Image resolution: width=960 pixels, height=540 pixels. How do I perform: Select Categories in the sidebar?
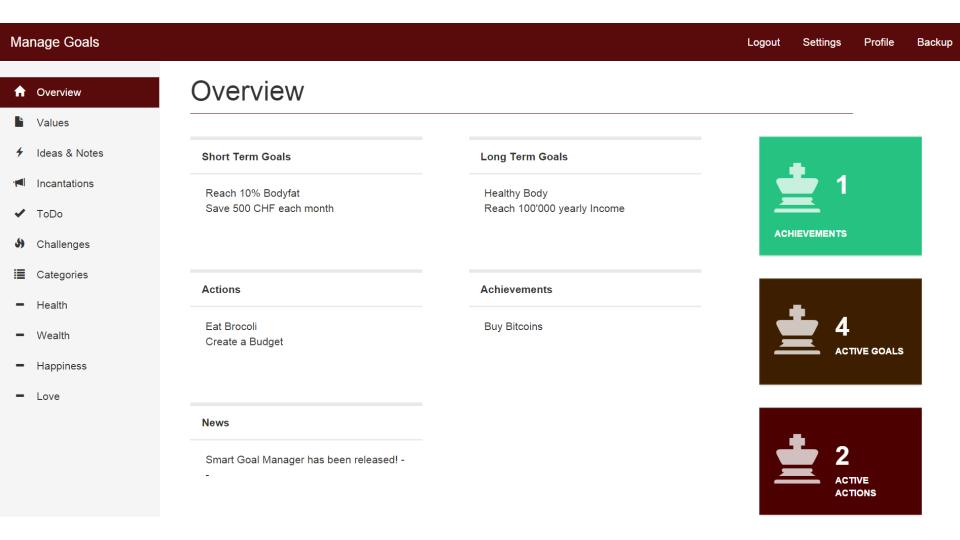(80, 274)
